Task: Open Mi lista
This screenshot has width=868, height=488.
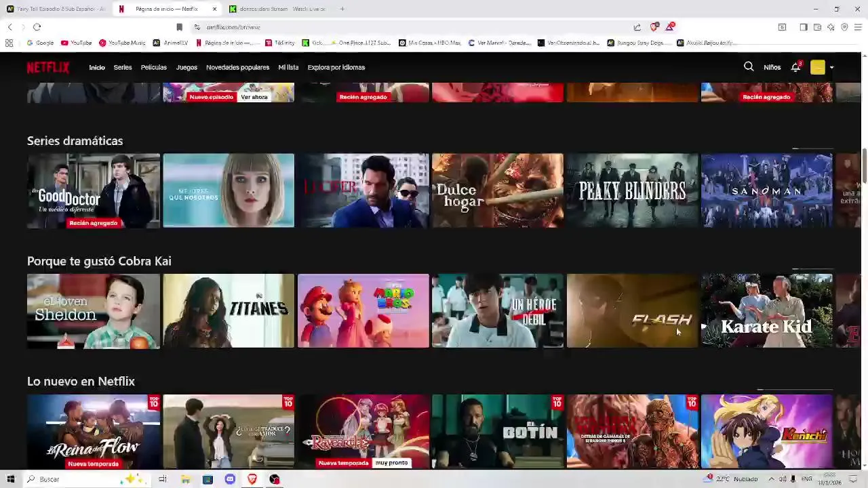Action: (288, 67)
